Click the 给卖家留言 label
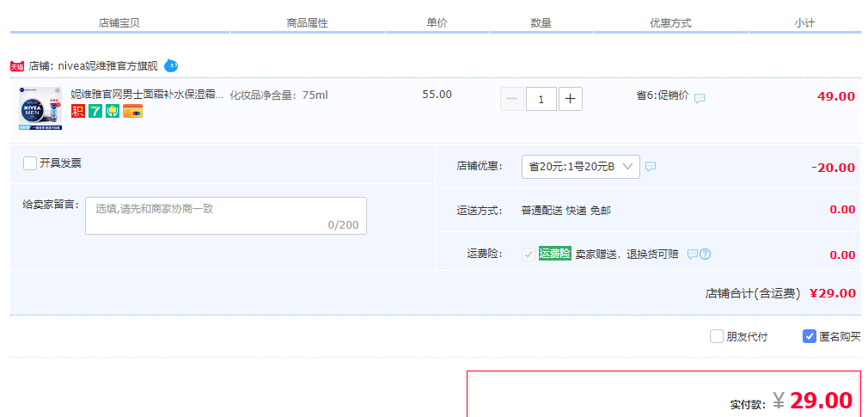Viewport: 868px width, 417px height. coord(51,205)
